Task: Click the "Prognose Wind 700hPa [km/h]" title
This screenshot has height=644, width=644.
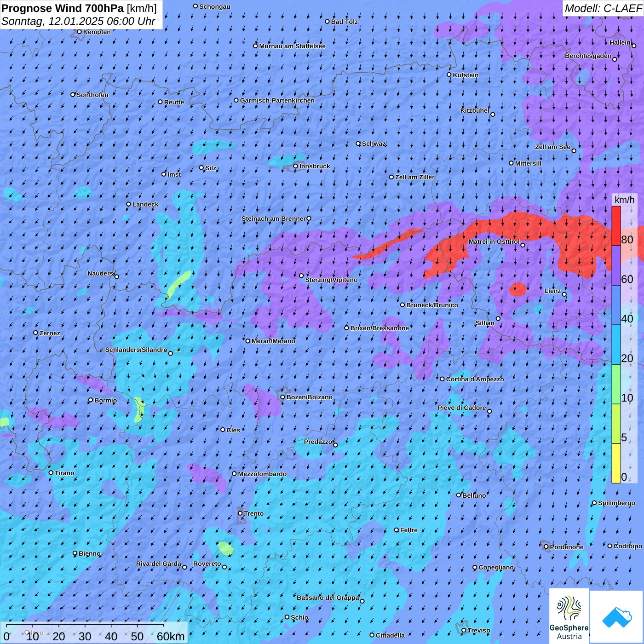Action: [x=79, y=8]
